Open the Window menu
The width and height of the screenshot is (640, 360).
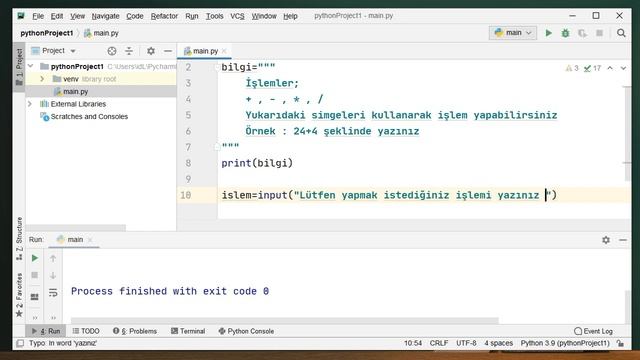point(264,16)
